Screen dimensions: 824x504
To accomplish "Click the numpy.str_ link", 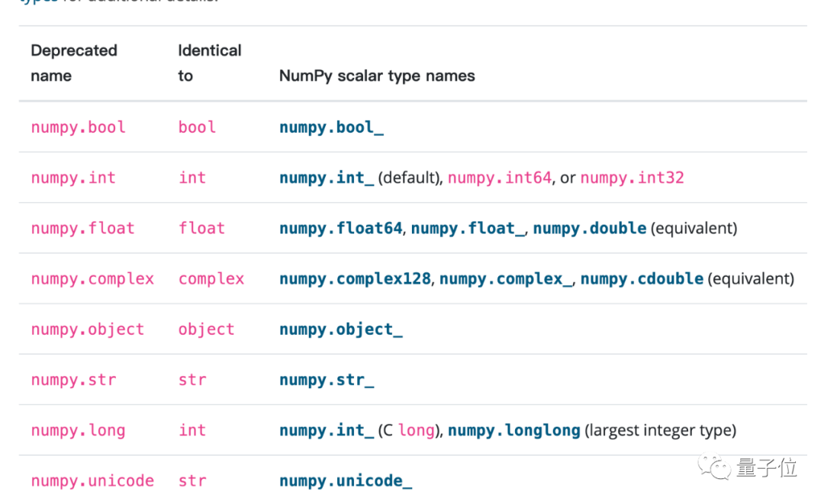I will (327, 380).
